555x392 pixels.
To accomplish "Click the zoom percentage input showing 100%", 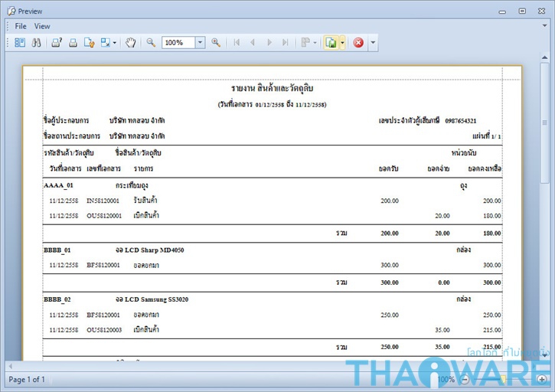I will click(178, 43).
